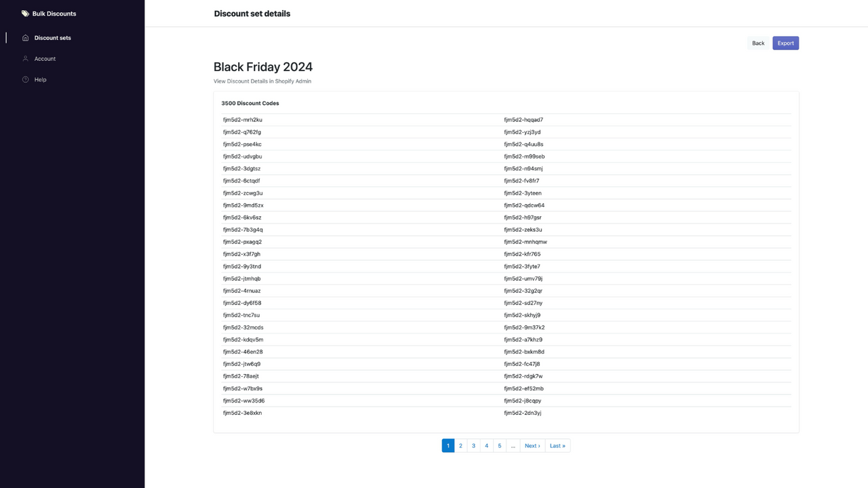Image resolution: width=868 pixels, height=488 pixels.
Task: Select page 5
Action: [x=500, y=445]
